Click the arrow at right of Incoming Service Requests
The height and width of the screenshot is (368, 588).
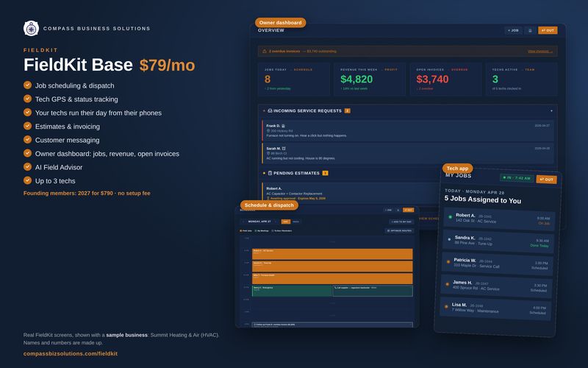pos(551,111)
